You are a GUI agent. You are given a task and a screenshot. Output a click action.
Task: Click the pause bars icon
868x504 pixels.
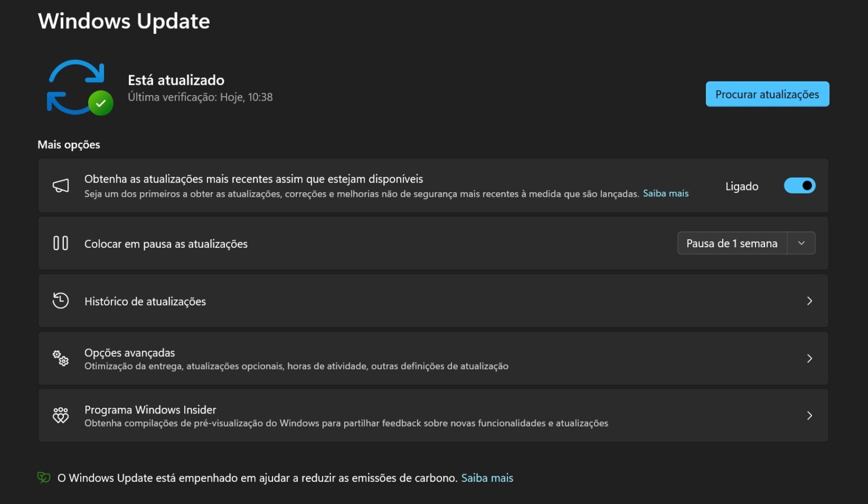(60, 243)
